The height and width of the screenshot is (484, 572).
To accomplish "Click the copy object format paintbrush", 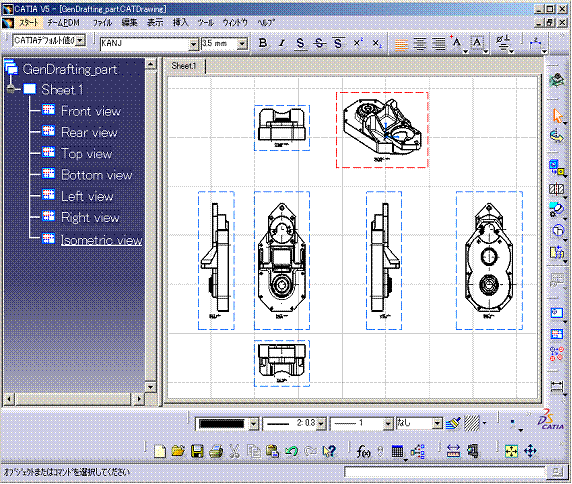I will point(453,423).
